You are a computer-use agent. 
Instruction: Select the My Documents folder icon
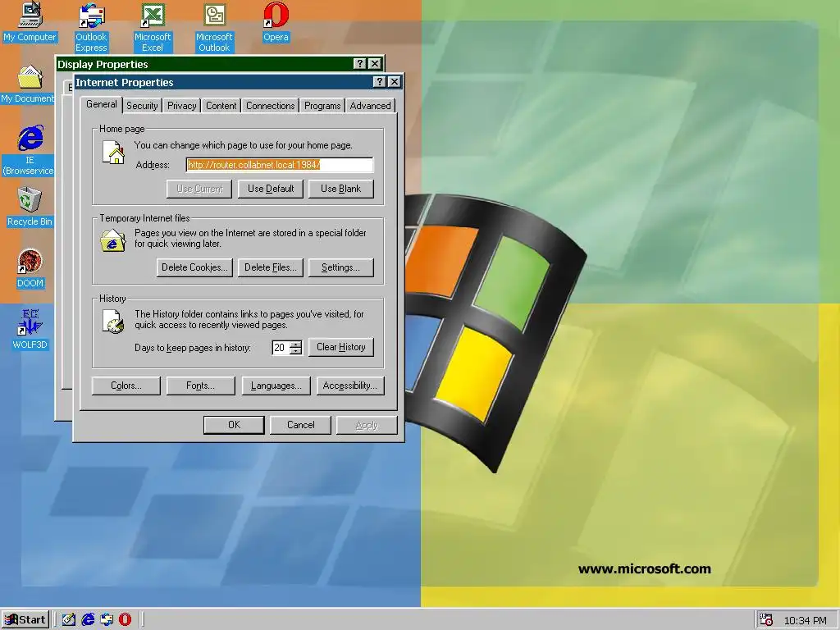[x=28, y=84]
